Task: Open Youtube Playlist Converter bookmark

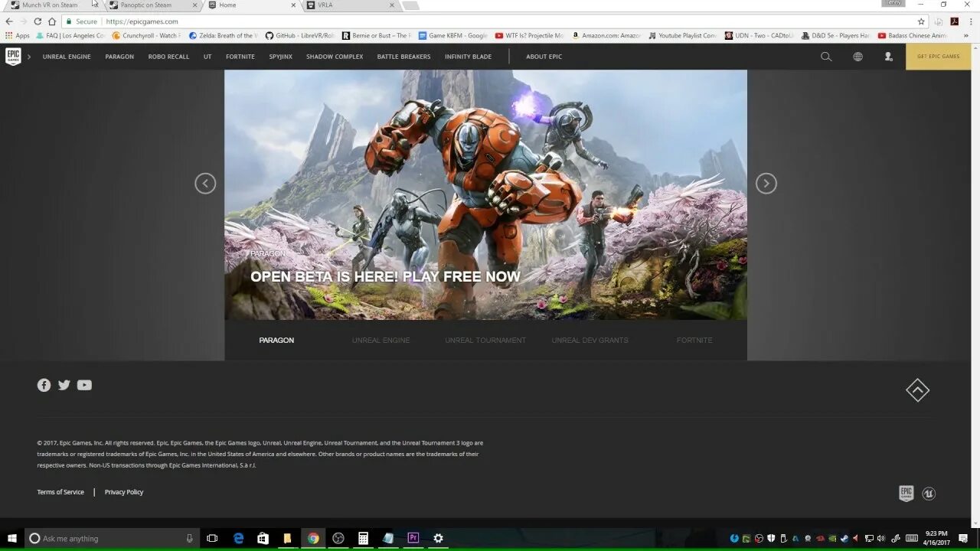Action: click(682, 35)
